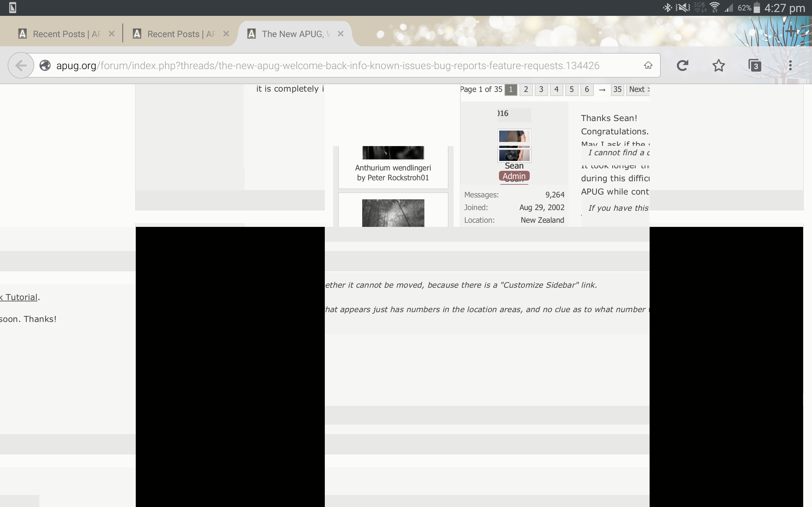Switch to the first Recent Posts tab
Screen dimensions: 812x507
(60, 34)
